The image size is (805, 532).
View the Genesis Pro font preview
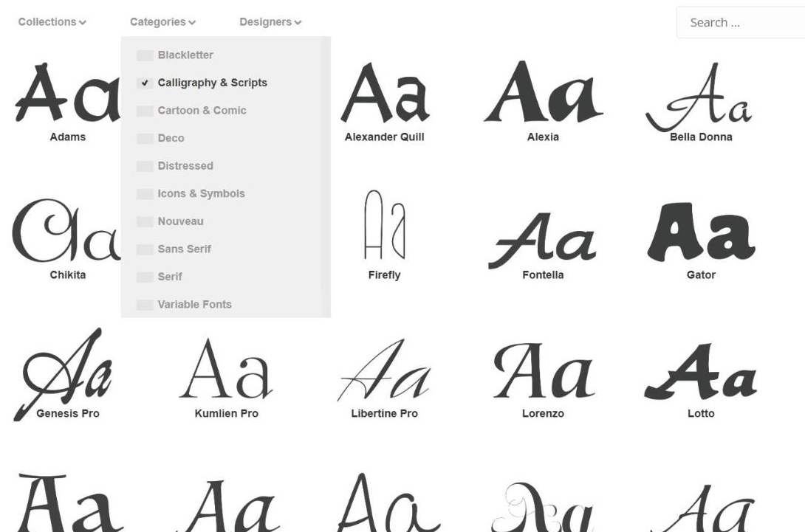63,375
